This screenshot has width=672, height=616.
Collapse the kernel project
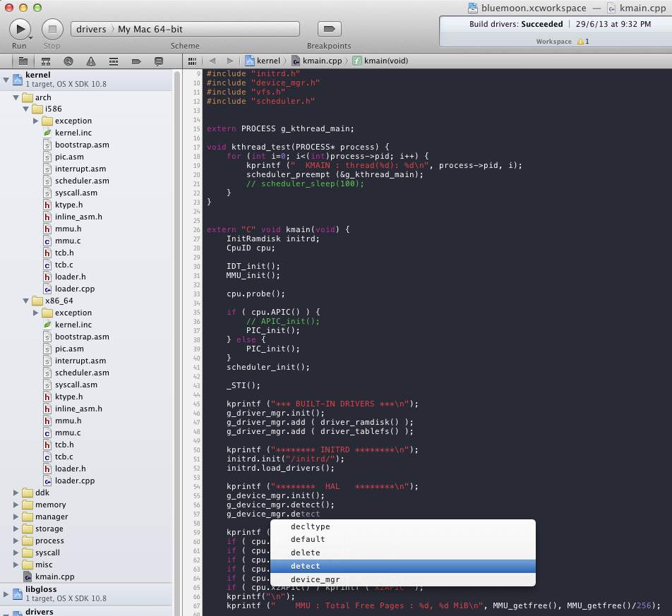pyautogui.click(x=6, y=79)
